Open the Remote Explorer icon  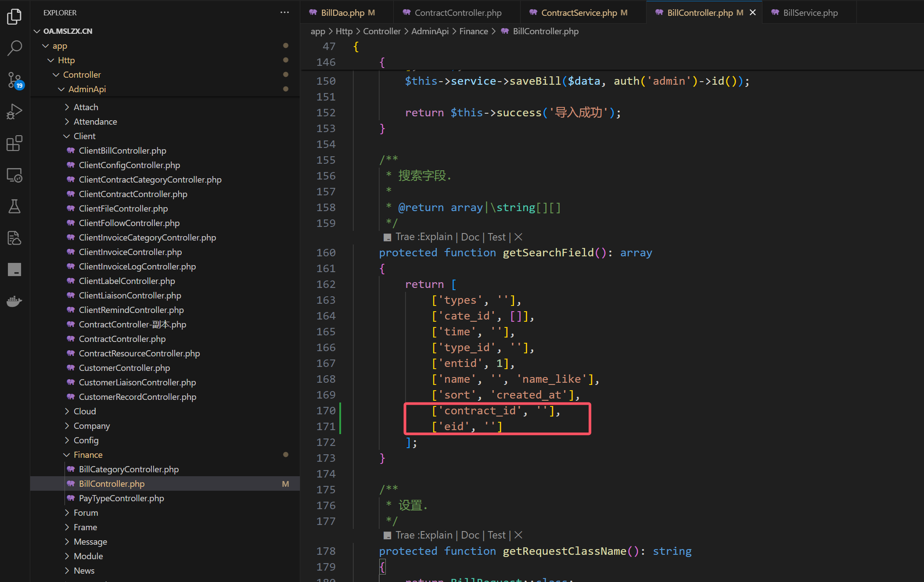coord(14,175)
